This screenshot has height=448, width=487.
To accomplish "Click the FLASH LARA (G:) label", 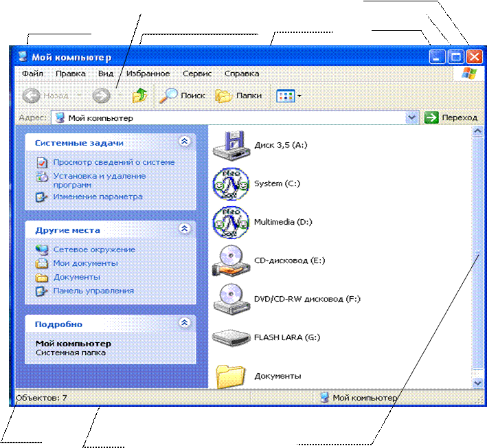I will coord(287,337).
